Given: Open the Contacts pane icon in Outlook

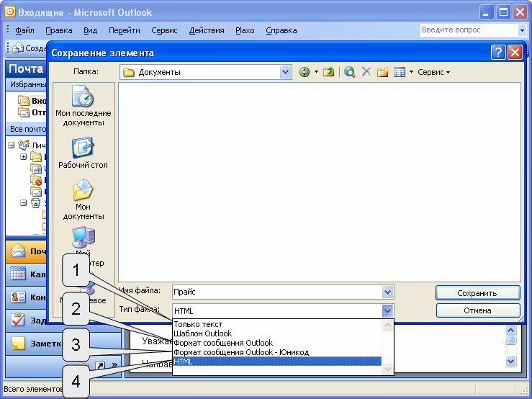Looking at the screenshot, I should 18,297.
